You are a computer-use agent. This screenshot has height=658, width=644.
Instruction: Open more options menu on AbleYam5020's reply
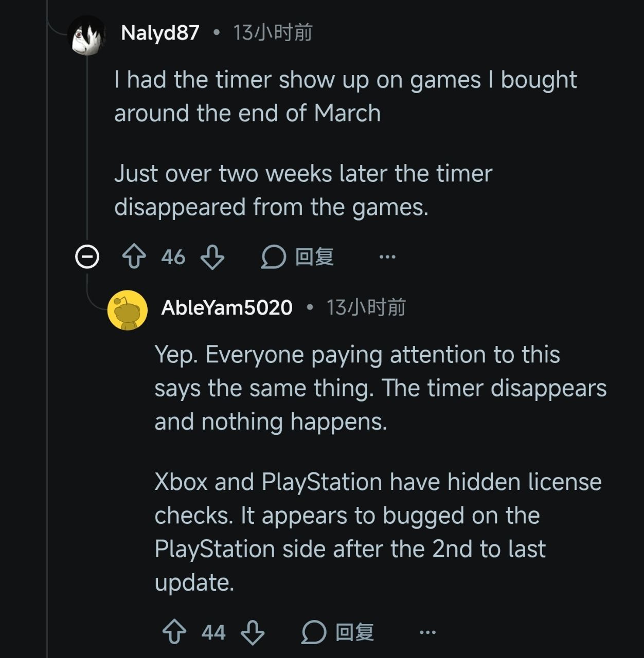point(427,632)
